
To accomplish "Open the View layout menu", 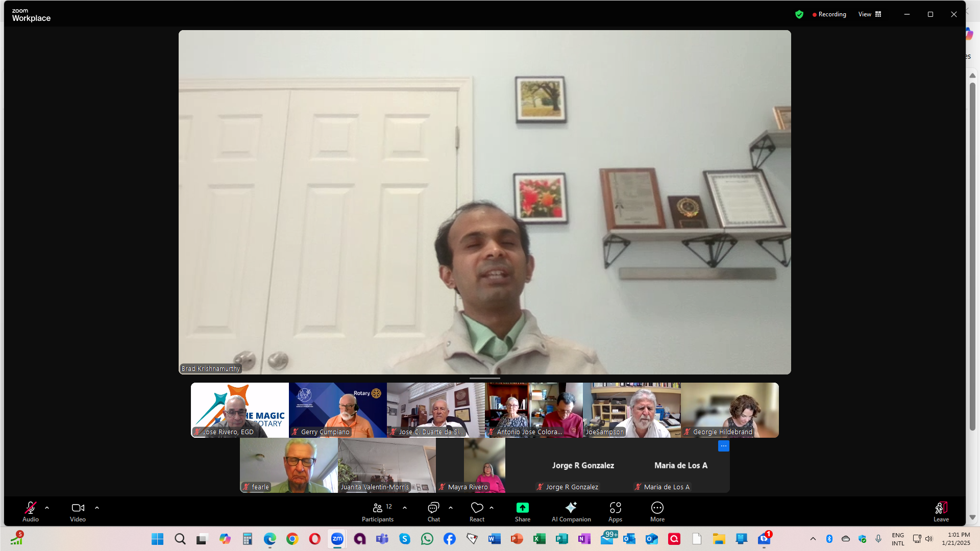I will tap(870, 14).
